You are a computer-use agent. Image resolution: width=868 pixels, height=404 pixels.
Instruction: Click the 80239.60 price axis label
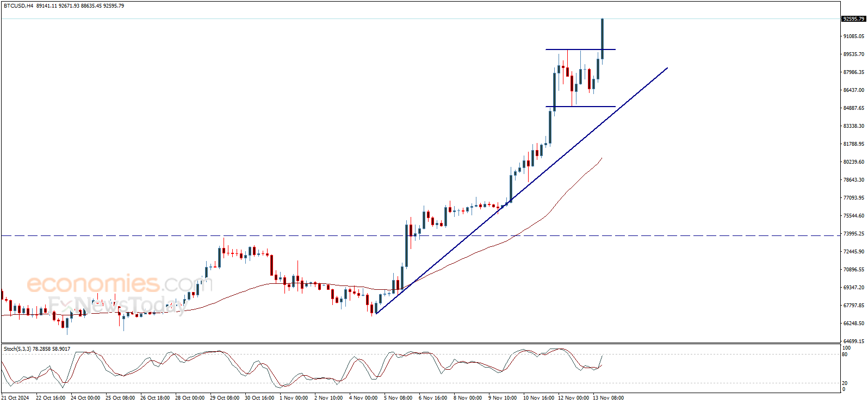point(853,162)
